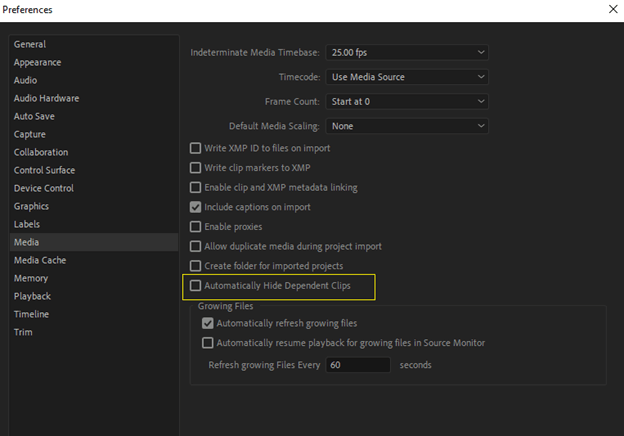Check Create folder for imported projects
This screenshot has width=624, height=436.
[x=195, y=265]
